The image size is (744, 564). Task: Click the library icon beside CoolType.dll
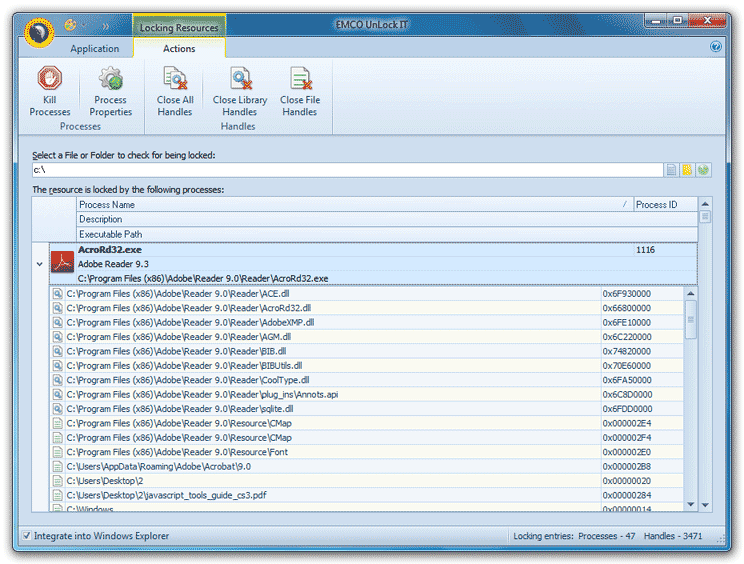pos(57,380)
